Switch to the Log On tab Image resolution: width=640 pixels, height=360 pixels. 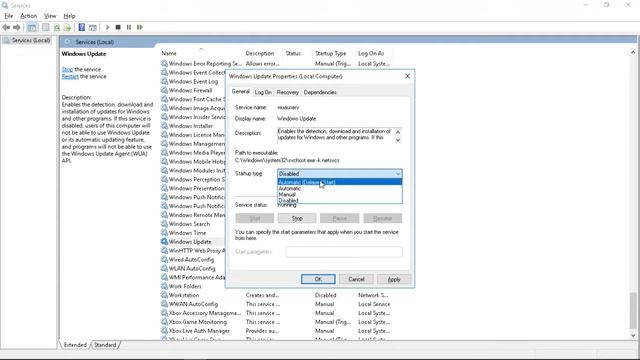point(263,92)
